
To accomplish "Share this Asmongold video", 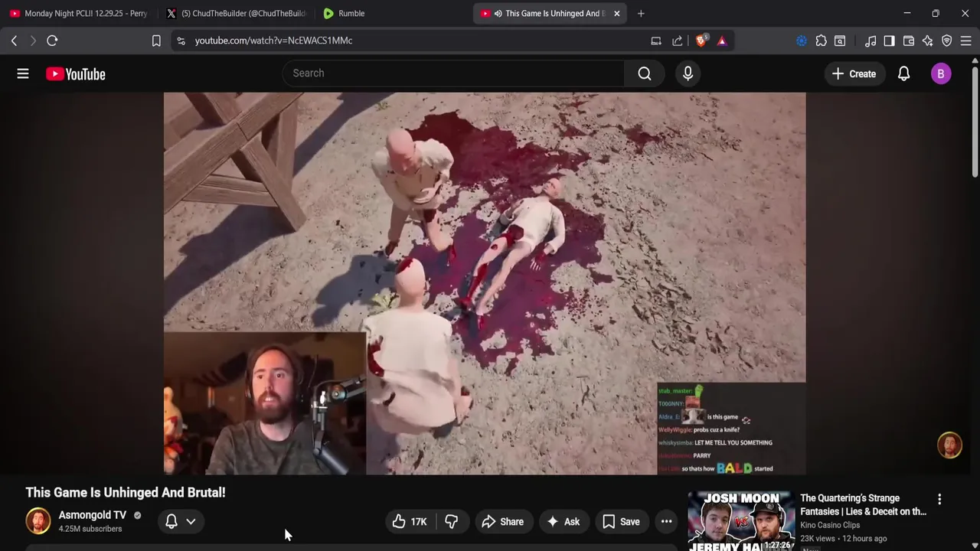I will tap(502, 521).
